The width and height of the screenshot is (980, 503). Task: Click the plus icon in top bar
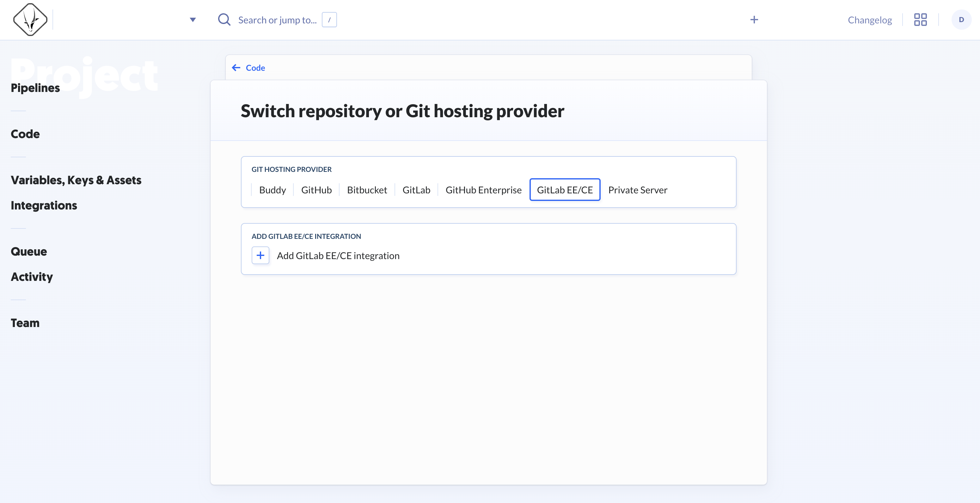(x=754, y=20)
